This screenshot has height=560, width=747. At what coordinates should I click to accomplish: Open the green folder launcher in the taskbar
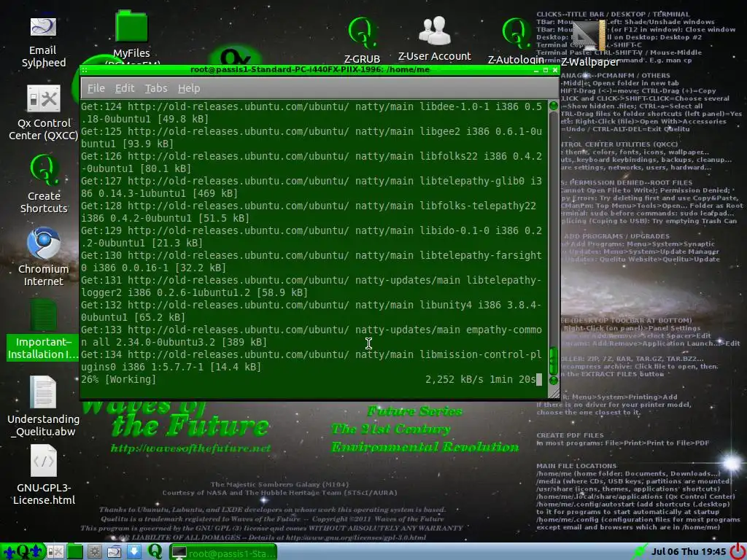click(x=75, y=552)
